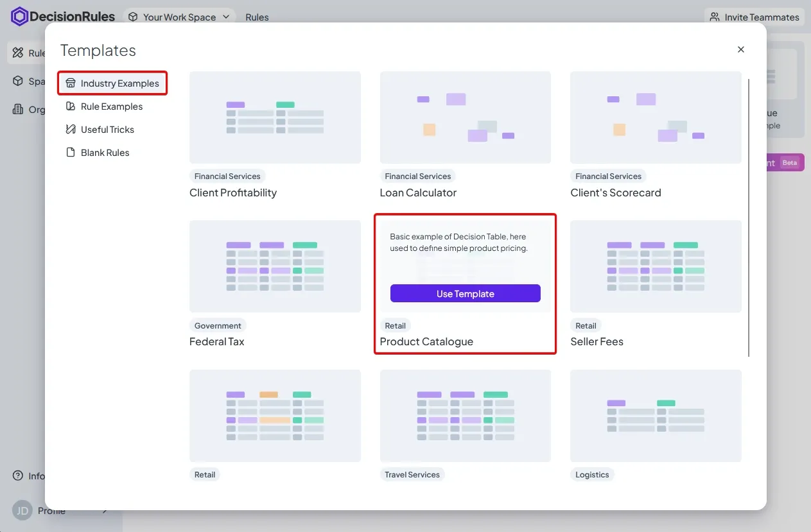The image size is (811, 532).
Task: Click the "Seller Fees" title
Action: click(x=597, y=341)
